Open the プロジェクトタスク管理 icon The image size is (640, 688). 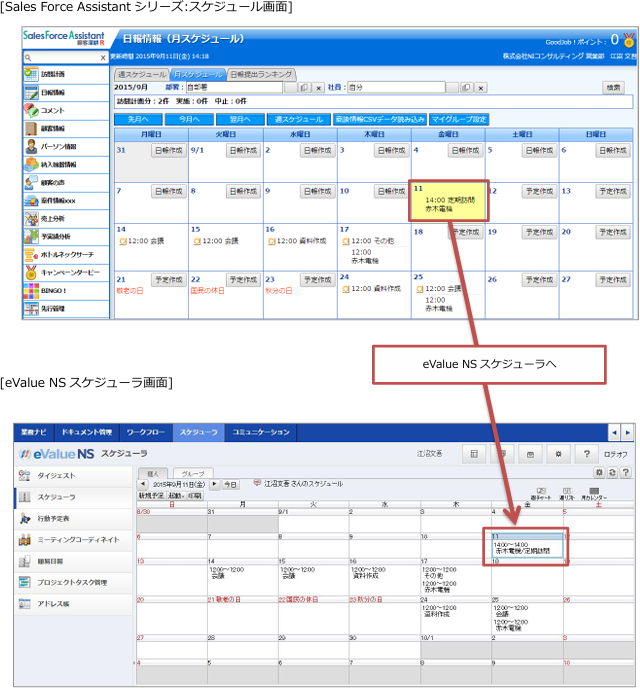(25, 582)
